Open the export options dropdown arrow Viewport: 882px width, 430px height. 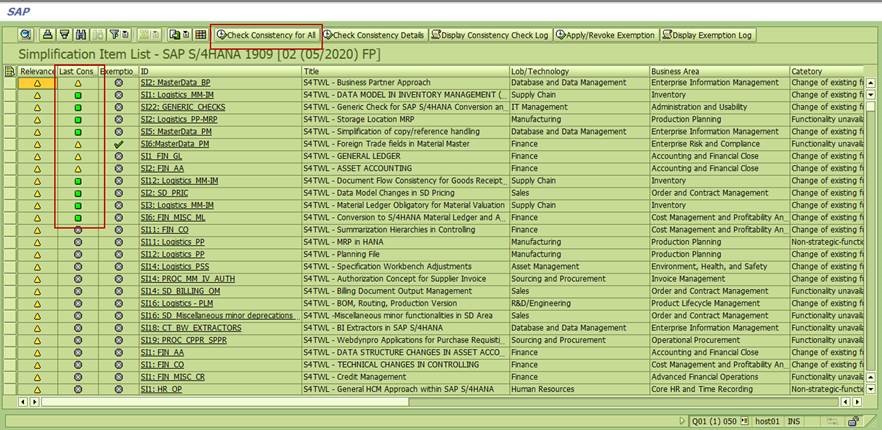(x=186, y=34)
